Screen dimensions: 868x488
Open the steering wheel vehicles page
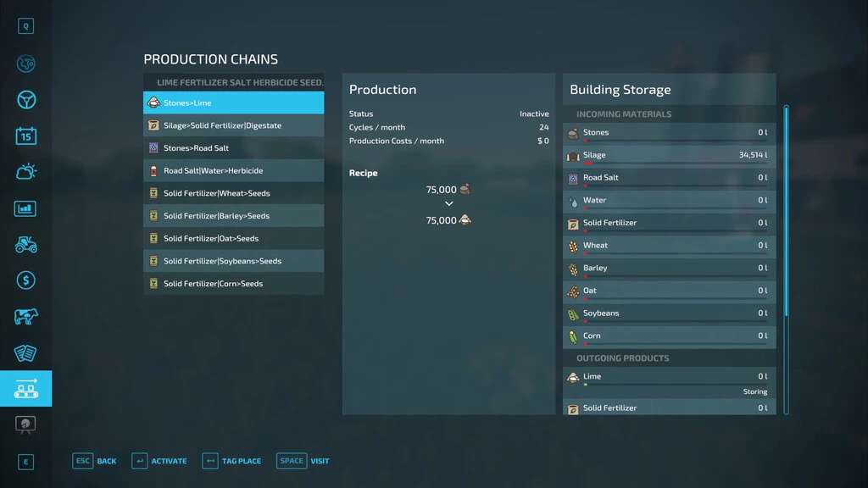(25, 100)
